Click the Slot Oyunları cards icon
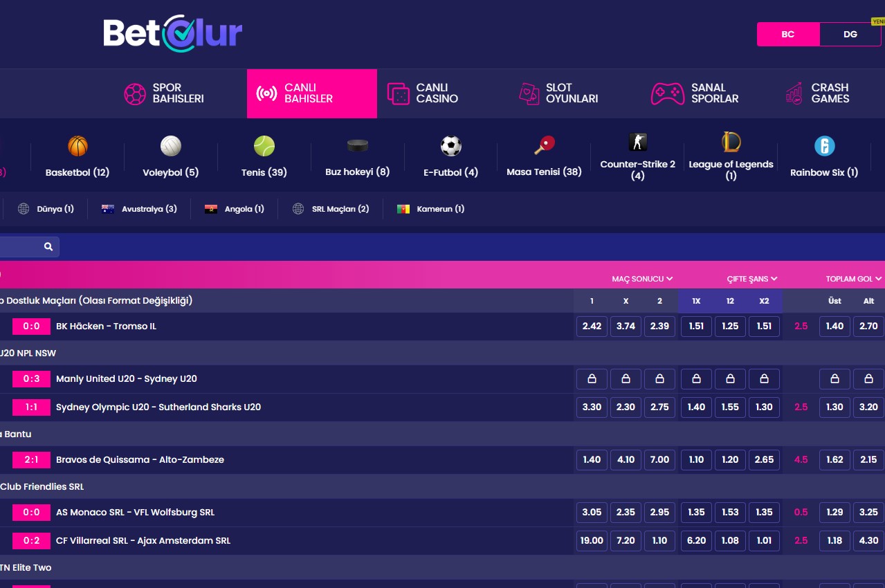 coord(529,93)
